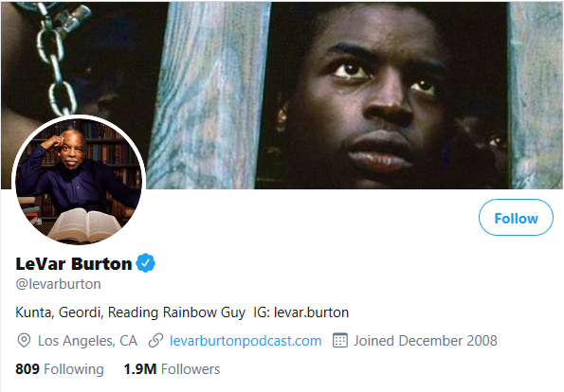Click the chain link icon
Viewport: 564px width, 392px height.
pos(155,340)
